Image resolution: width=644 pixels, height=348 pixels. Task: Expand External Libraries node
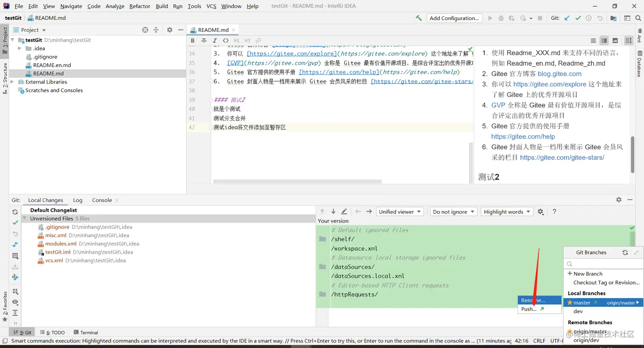point(12,82)
